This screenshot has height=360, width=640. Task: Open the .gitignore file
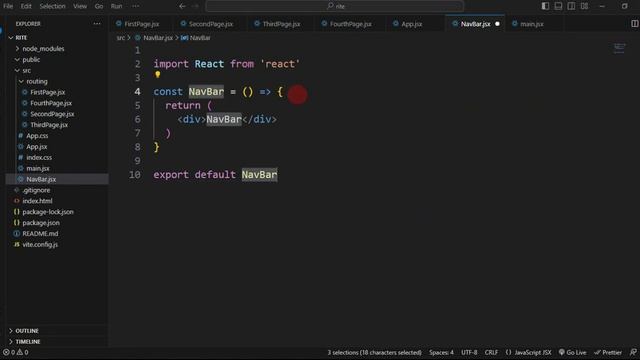[57, 190]
